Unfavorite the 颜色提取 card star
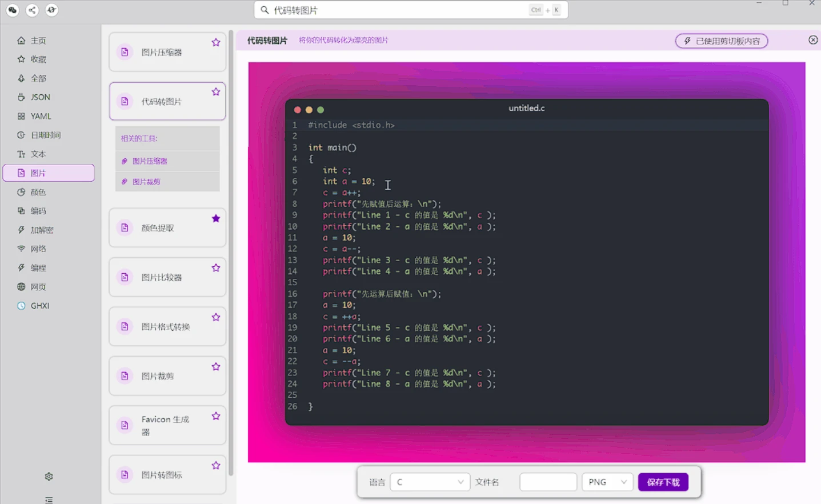The height and width of the screenshot is (504, 821). click(x=216, y=218)
